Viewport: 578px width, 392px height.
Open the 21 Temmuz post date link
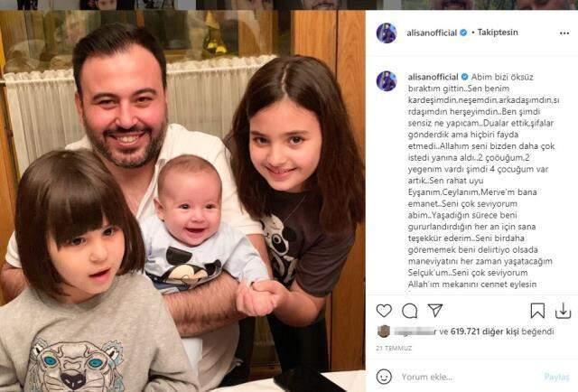click(x=394, y=348)
